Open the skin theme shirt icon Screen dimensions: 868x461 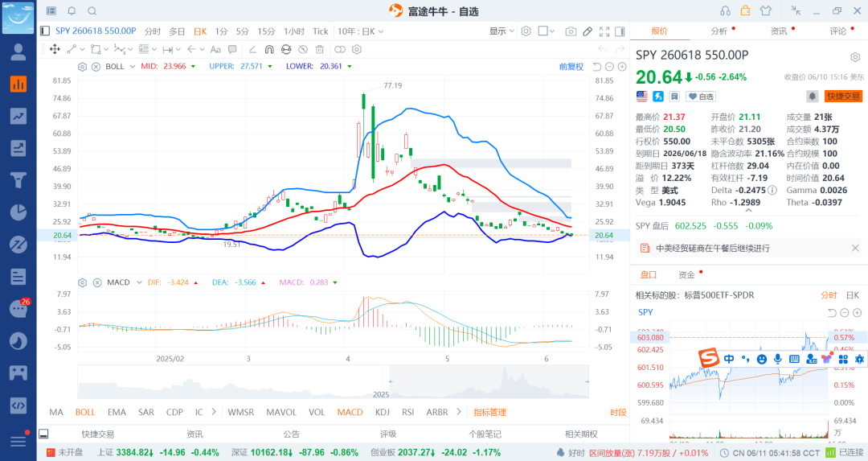[766, 10]
